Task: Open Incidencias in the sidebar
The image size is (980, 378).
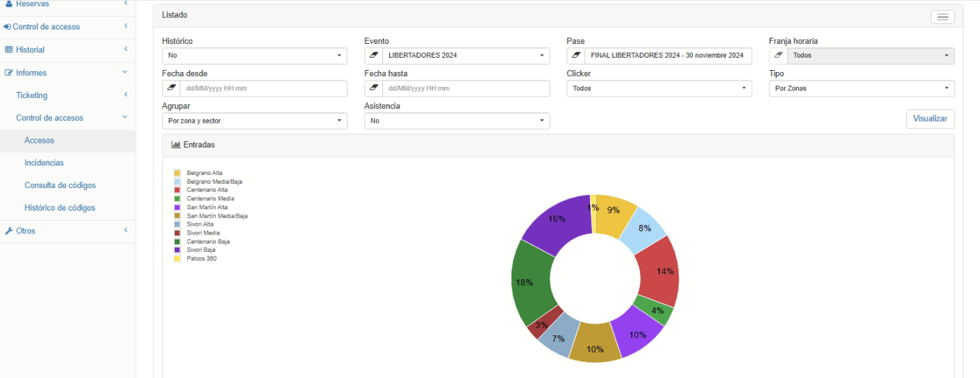Action: pos(44,163)
